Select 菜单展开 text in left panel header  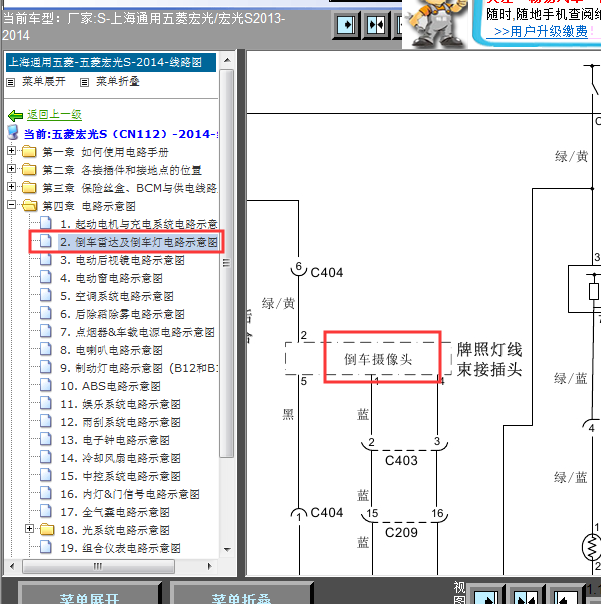click(44, 81)
